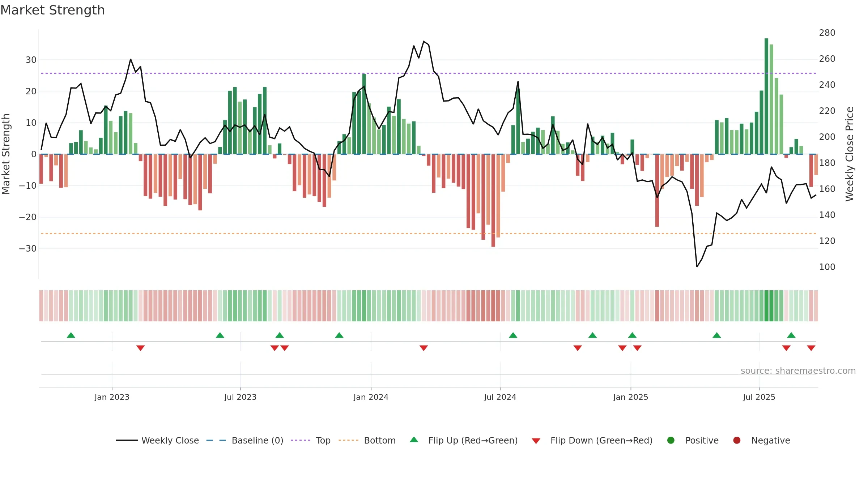Click the orange Bottom dotted threshold line
This screenshot has width=868, height=488.
[429, 234]
